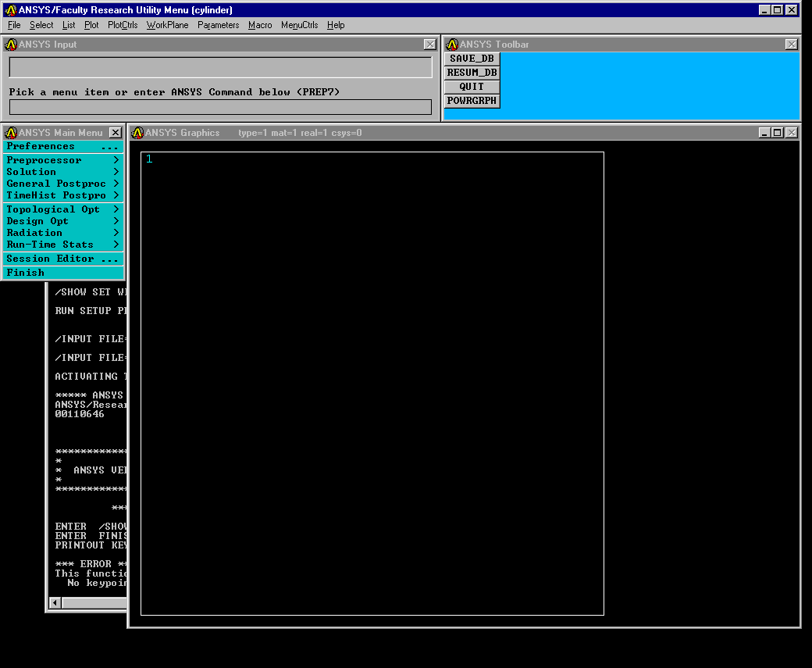The width and height of the screenshot is (812, 668).
Task: Click the ANSYS Toolbar window logo icon
Action: click(452, 45)
